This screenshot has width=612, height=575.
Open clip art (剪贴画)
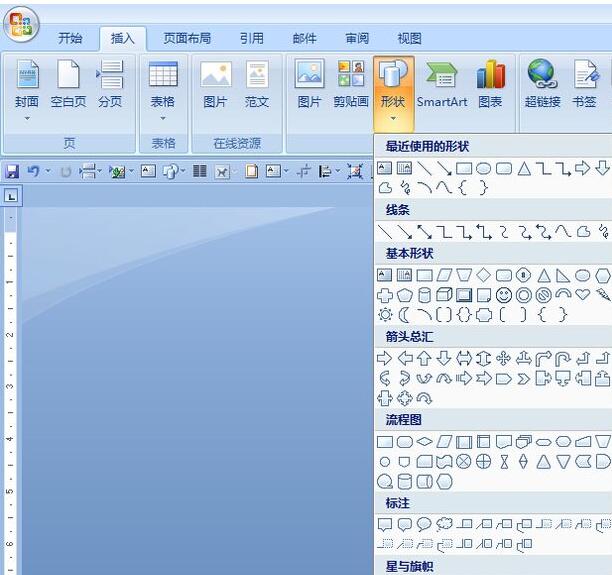(351, 85)
